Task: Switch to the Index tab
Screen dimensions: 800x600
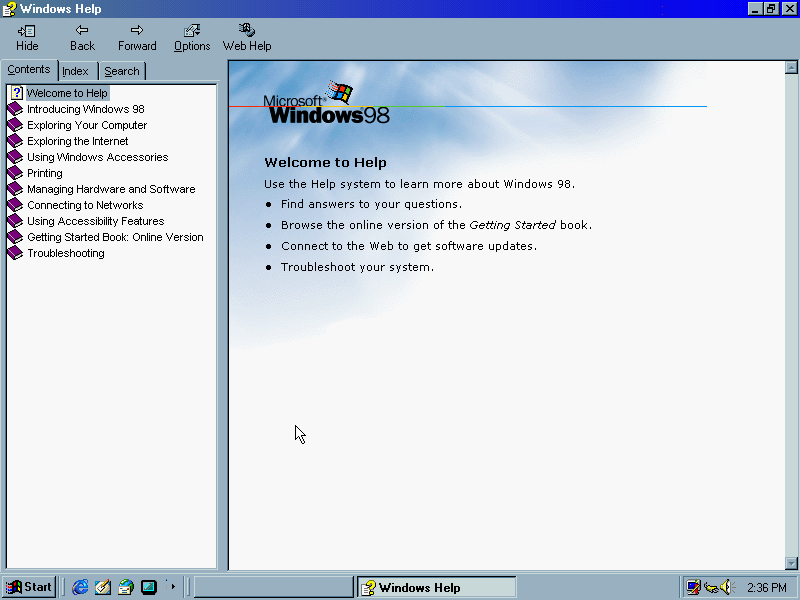Action: pos(75,71)
